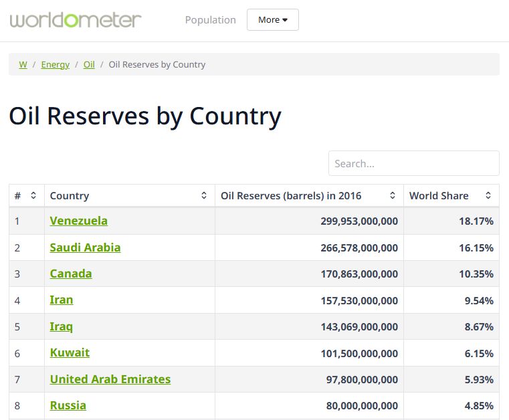The width and height of the screenshot is (509, 420).
Task: Sort by World Share column arrows
Action: pos(488,196)
